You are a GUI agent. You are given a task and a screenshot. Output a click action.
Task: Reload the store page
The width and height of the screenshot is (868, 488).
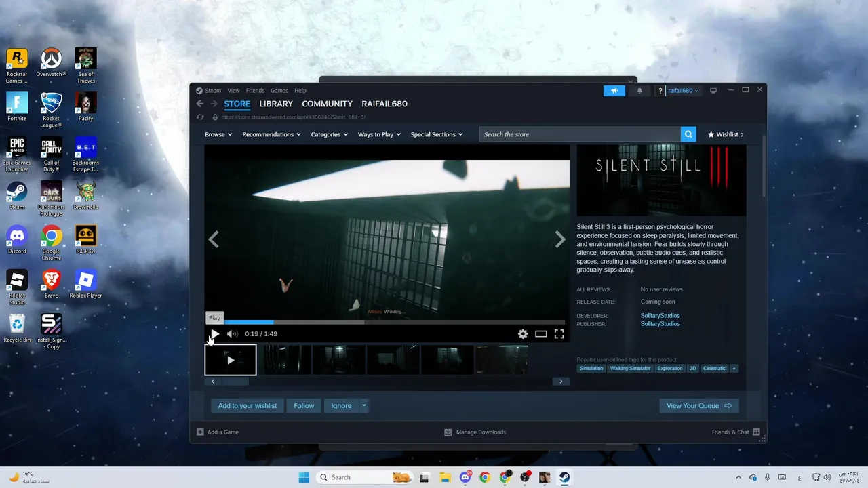click(x=200, y=117)
